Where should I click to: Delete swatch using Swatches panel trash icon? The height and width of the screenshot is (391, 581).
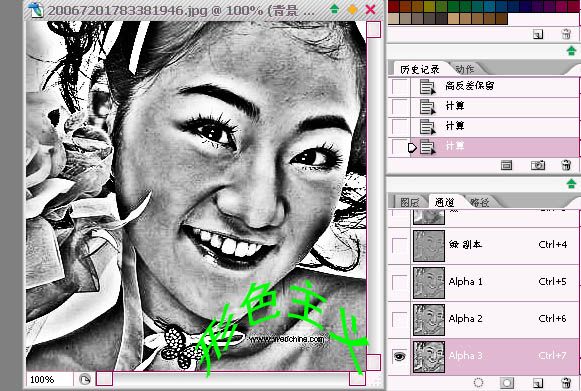tap(566, 34)
